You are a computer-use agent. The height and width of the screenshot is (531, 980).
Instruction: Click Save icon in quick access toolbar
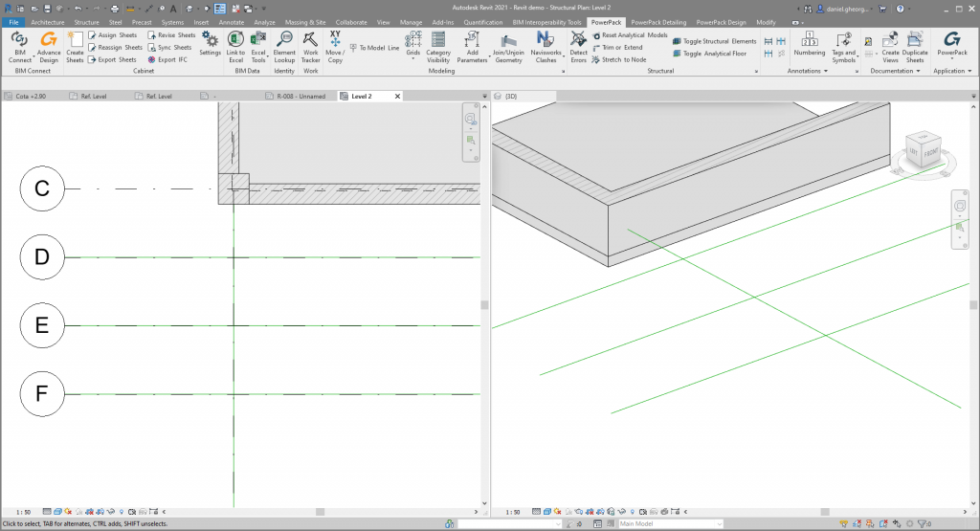pos(47,9)
